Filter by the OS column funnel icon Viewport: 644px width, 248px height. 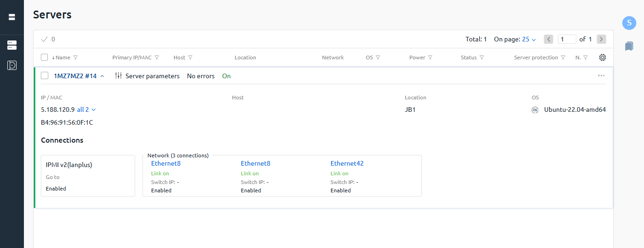tap(378, 58)
